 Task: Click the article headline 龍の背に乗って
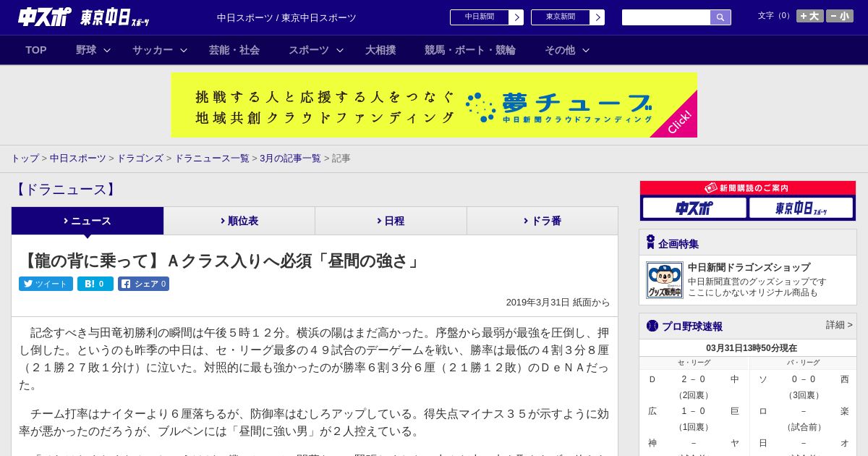[x=221, y=261]
